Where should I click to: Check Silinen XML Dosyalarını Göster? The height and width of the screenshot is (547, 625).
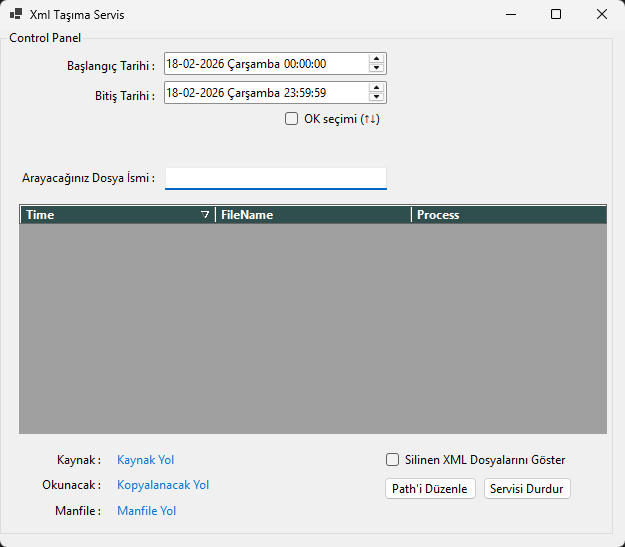point(393,460)
